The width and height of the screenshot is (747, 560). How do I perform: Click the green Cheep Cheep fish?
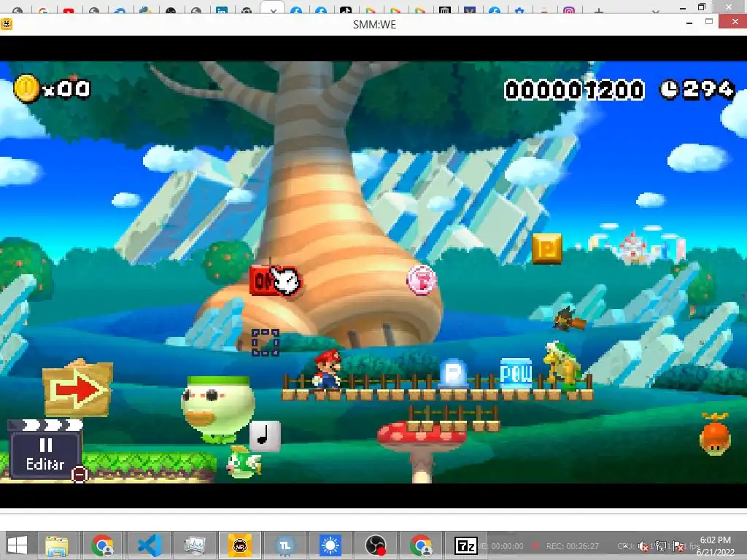244,462
